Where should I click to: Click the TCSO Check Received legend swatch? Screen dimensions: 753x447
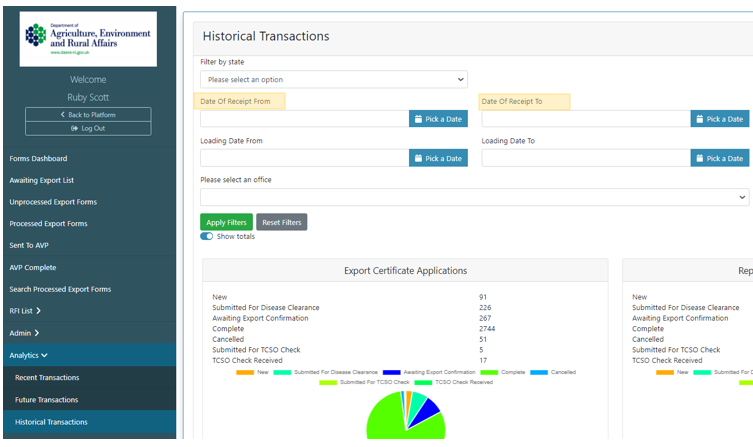(424, 383)
